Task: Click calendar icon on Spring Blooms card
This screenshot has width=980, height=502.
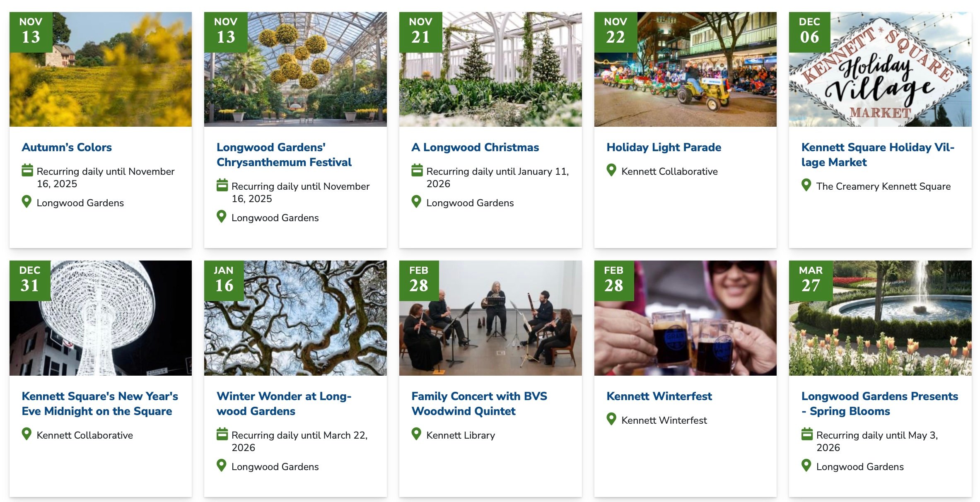Action: [806, 434]
